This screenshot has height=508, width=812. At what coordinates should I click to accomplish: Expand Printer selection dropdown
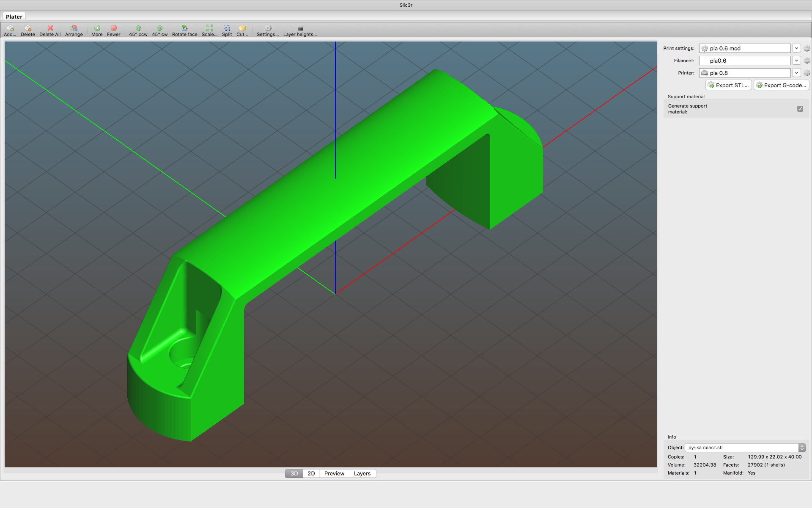pos(796,73)
